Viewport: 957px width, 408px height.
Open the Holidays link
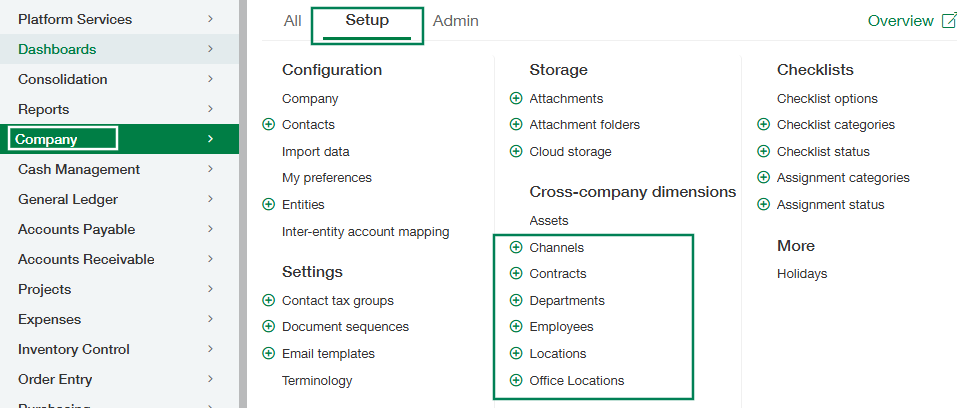[802, 274]
